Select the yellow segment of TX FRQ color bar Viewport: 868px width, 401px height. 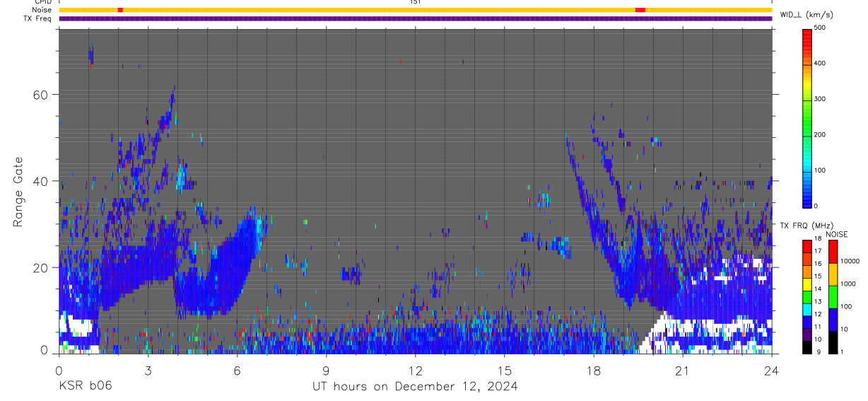coord(807,284)
